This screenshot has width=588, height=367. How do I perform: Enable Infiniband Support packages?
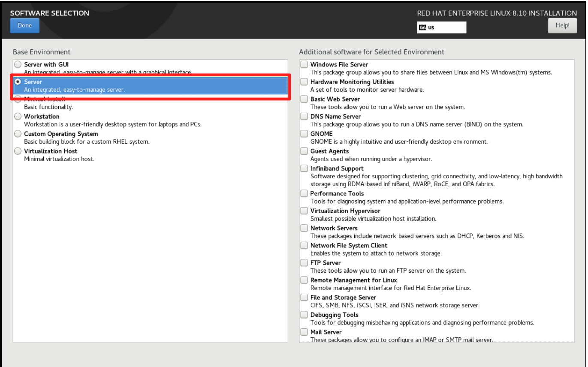click(x=304, y=168)
